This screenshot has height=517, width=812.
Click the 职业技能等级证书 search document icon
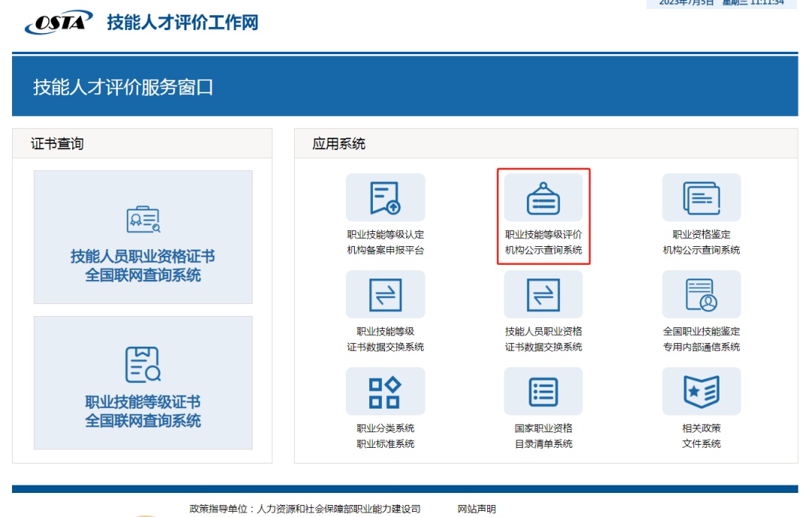tap(143, 364)
